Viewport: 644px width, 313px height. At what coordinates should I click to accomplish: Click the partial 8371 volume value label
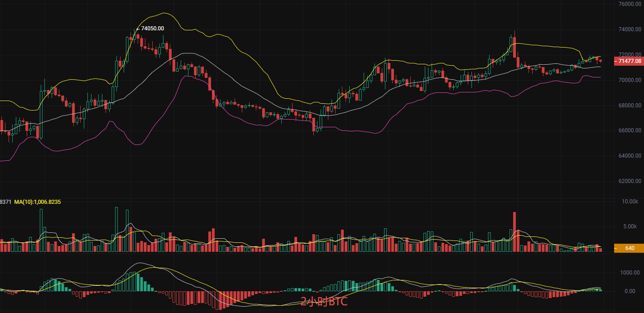(x=5, y=201)
